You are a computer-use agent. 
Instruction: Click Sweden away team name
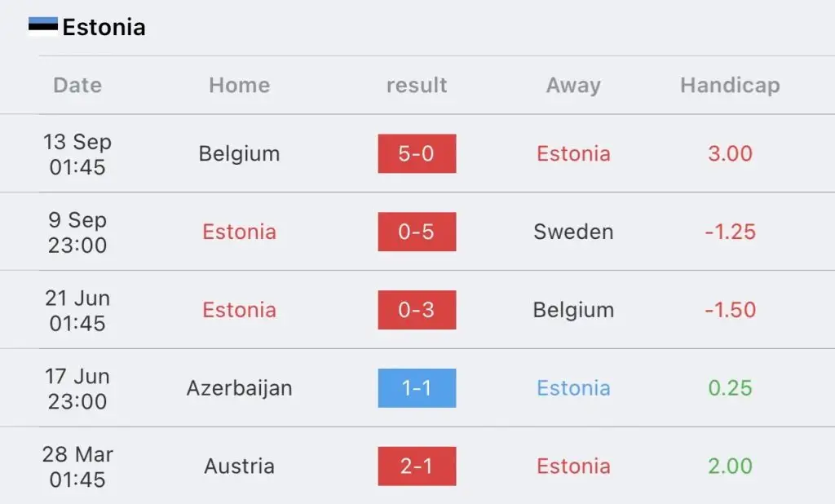573,232
